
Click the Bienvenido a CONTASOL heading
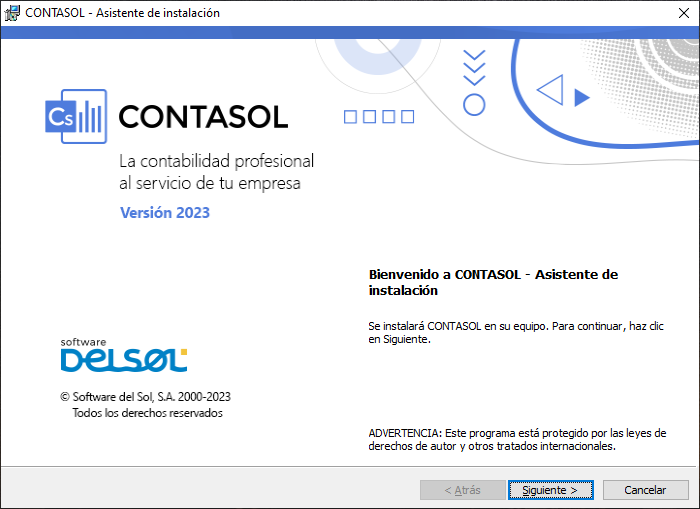[493, 282]
